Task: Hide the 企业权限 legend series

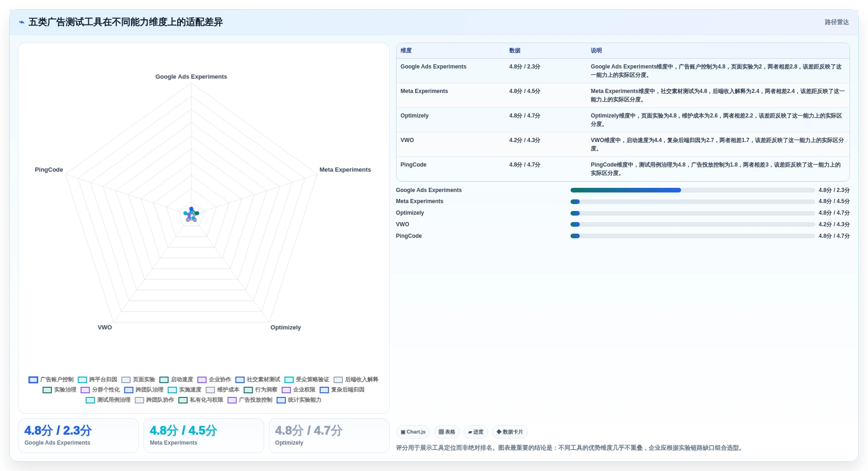Action: coord(298,390)
